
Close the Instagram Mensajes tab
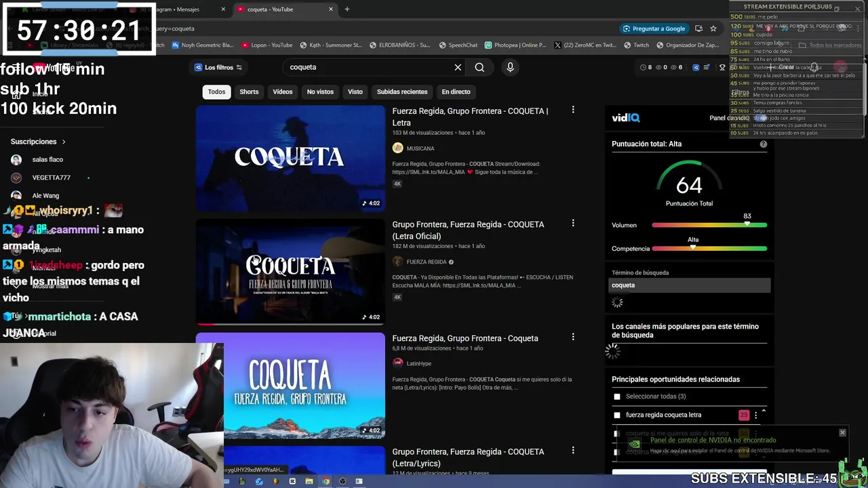223,9
